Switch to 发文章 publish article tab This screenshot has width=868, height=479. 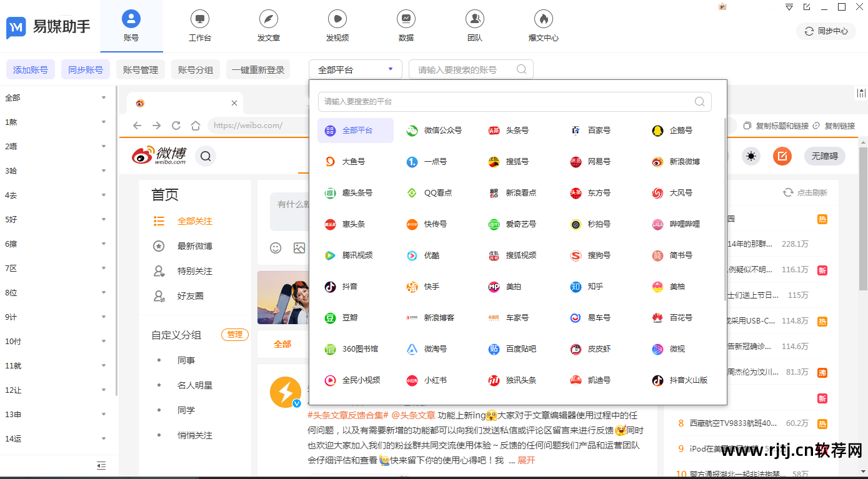(x=269, y=26)
